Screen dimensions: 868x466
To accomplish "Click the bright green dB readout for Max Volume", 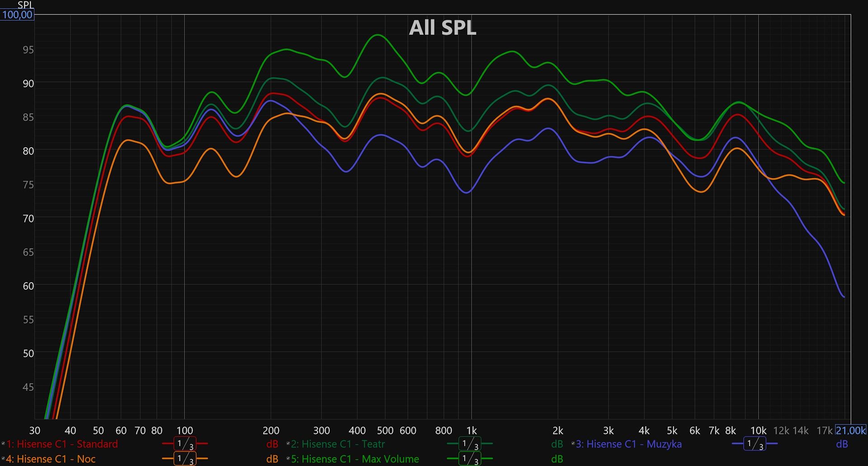I will [x=557, y=459].
